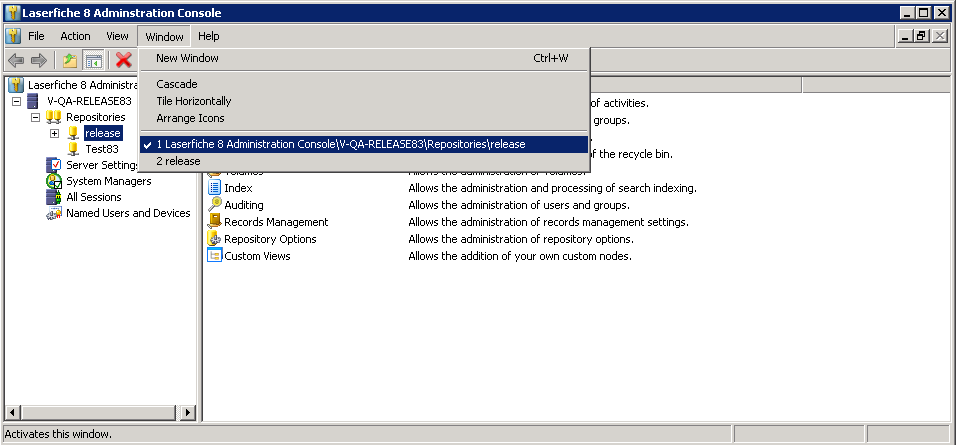Select the V-QA-RELEASE83 tree label
This screenshot has height=445, width=956.
[89, 101]
